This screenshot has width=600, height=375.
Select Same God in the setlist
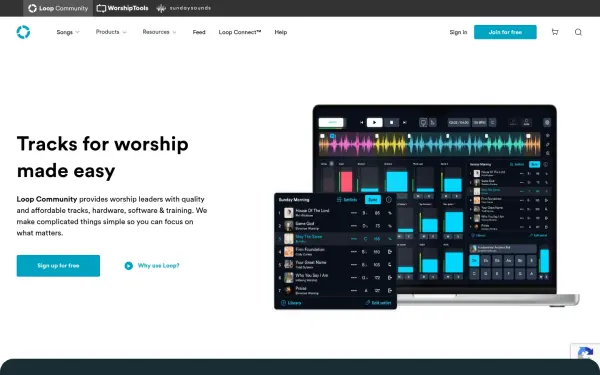click(x=336, y=226)
